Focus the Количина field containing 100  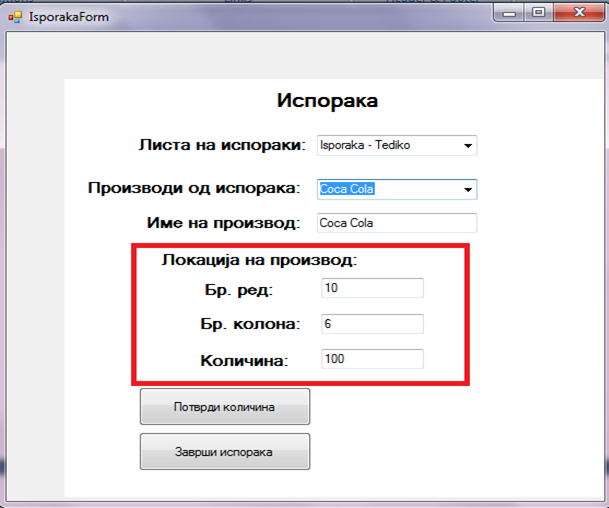pyautogui.click(x=372, y=359)
